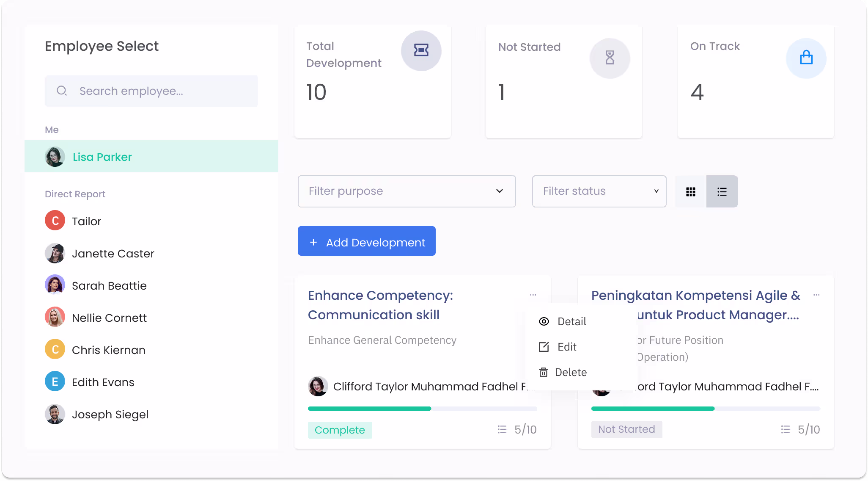This screenshot has height=481, width=868.
Task: Open the Filter status dropdown
Action: coord(599,191)
